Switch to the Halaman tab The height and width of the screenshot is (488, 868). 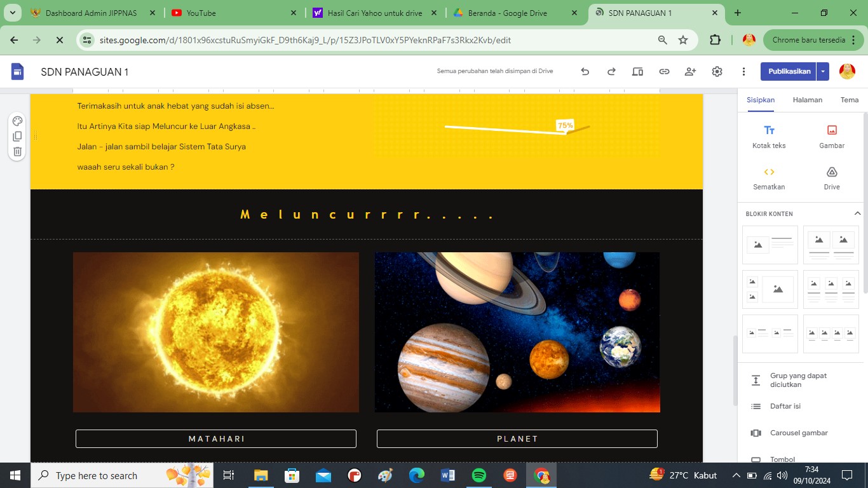click(807, 100)
